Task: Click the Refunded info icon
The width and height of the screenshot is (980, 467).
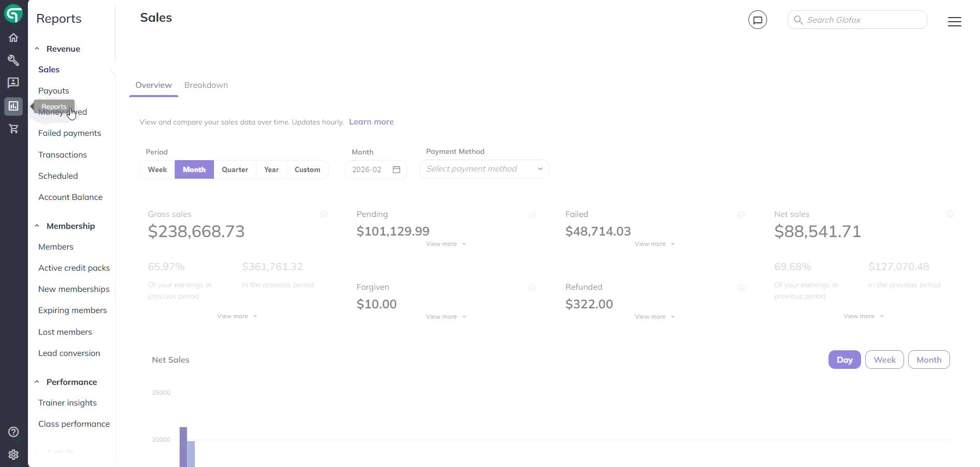Action: 741,288
